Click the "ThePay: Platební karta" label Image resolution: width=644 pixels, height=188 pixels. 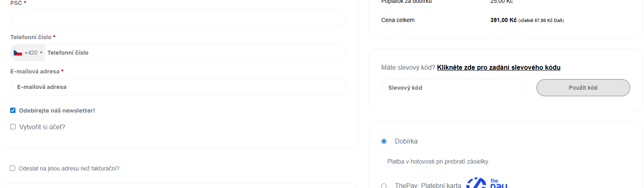point(428,185)
